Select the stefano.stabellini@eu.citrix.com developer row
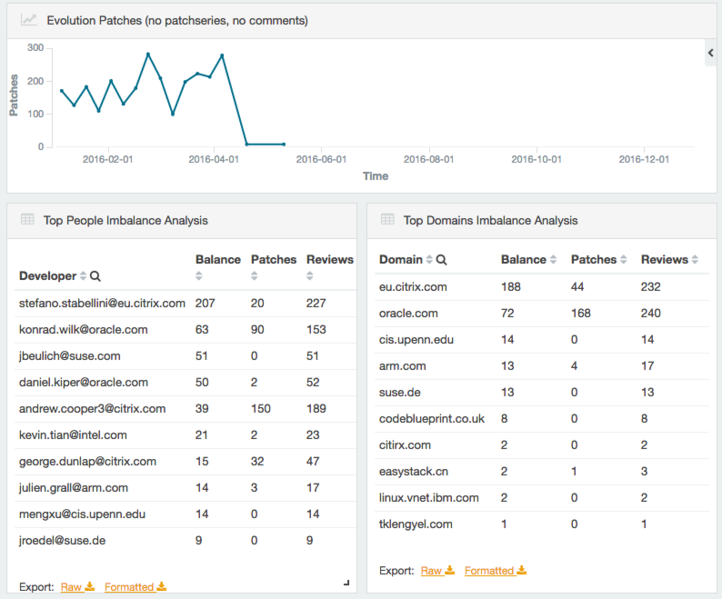Image resolution: width=722 pixels, height=599 pixels. coord(102,302)
